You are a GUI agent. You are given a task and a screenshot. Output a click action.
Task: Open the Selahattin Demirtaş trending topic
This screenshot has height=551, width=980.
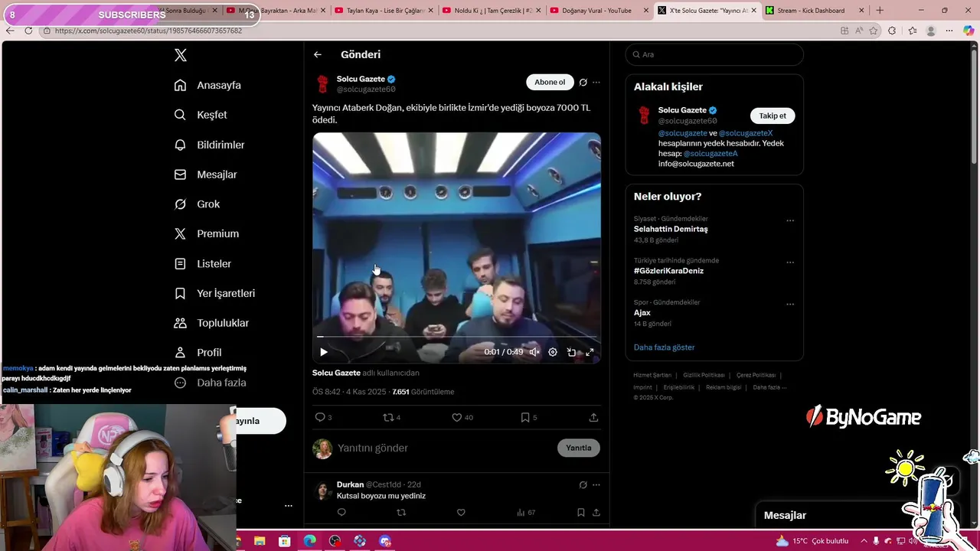[671, 229]
